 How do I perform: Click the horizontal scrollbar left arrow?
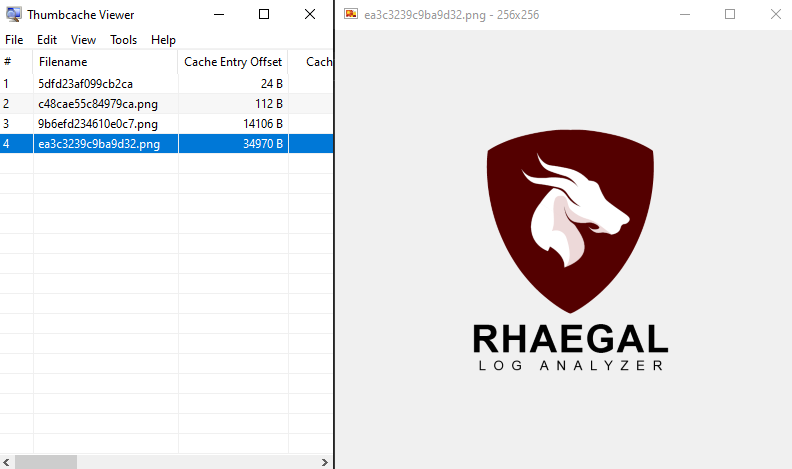[7, 462]
